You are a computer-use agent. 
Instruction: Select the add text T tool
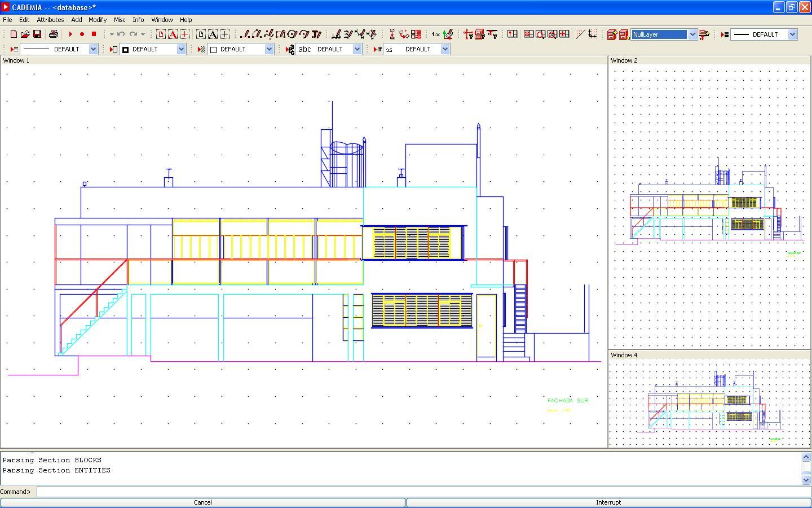(x=316, y=34)
